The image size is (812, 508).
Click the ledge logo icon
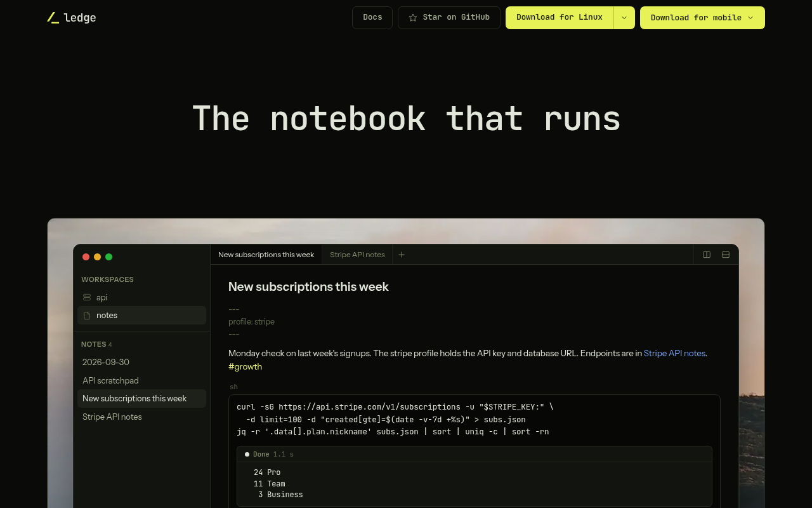[53, 18]
